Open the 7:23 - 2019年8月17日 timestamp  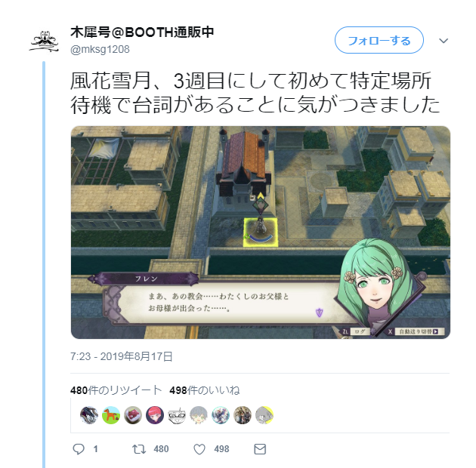pyautogui.click(x=122, y=356)
